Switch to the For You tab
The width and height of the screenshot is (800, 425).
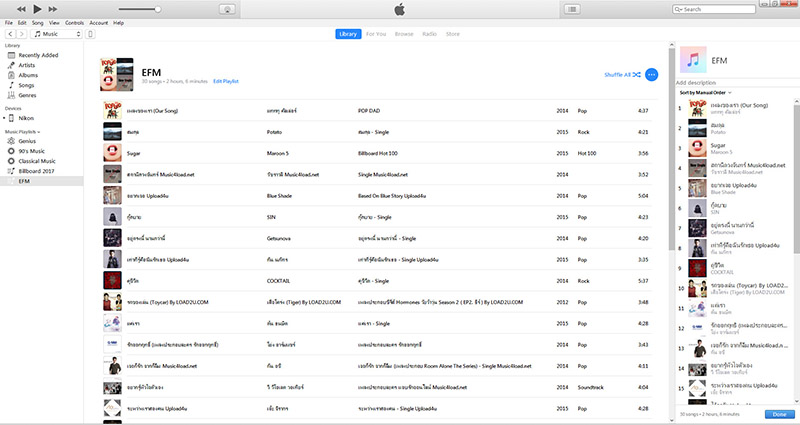tap(376, 34)
